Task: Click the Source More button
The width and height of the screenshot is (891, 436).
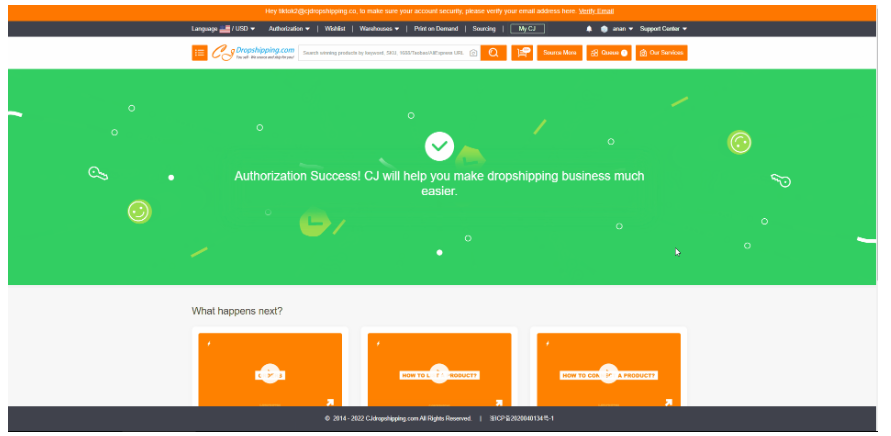Action: click(559, 53)
